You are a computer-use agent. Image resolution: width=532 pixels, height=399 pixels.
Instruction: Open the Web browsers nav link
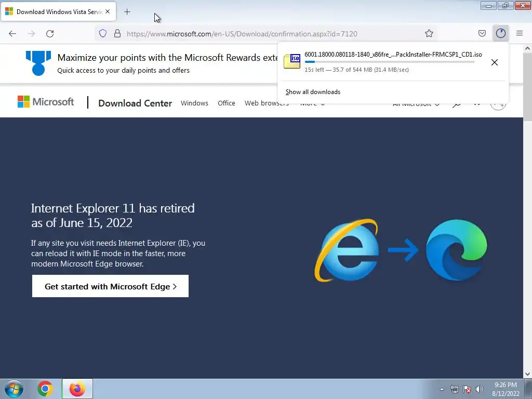pyautogui.click(x=267, y=103)
